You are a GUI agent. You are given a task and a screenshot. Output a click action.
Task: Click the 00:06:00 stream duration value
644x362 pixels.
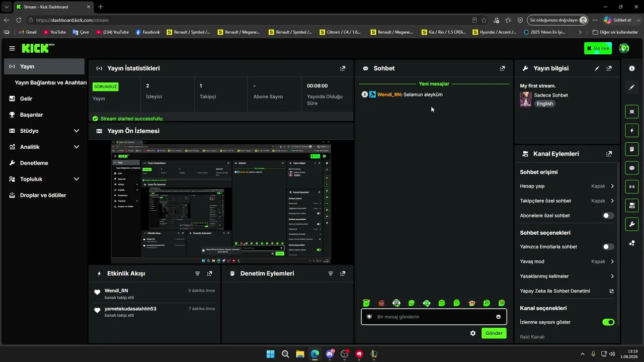pyautogui.click(x=317, y=86)
